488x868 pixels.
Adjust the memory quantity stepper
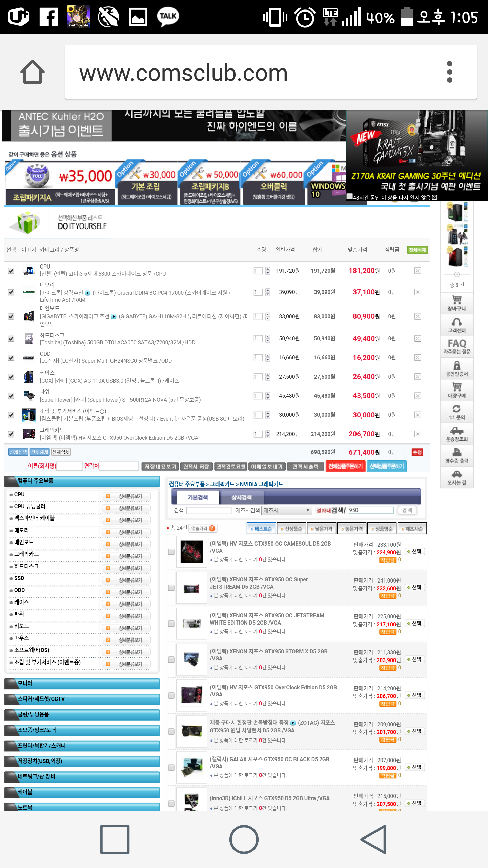pyautogui.click(x=268, y=292)
